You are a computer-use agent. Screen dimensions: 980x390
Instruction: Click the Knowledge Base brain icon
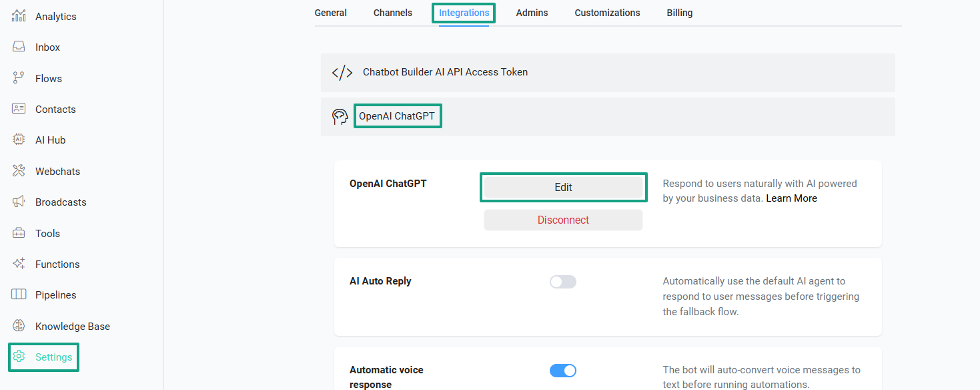[x=19, y=326]
